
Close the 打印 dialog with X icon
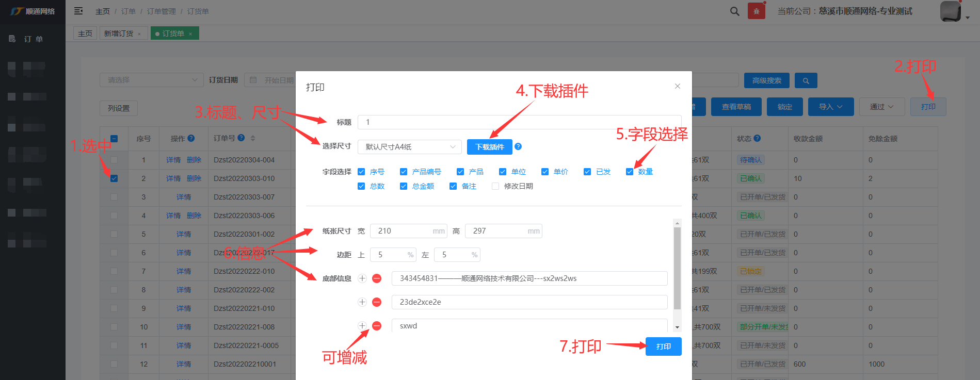[677, 86]
